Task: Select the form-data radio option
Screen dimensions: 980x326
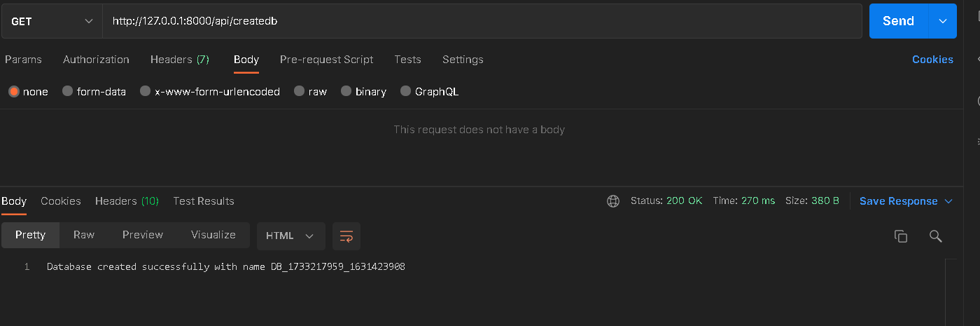Action: (x=68, y=92)
